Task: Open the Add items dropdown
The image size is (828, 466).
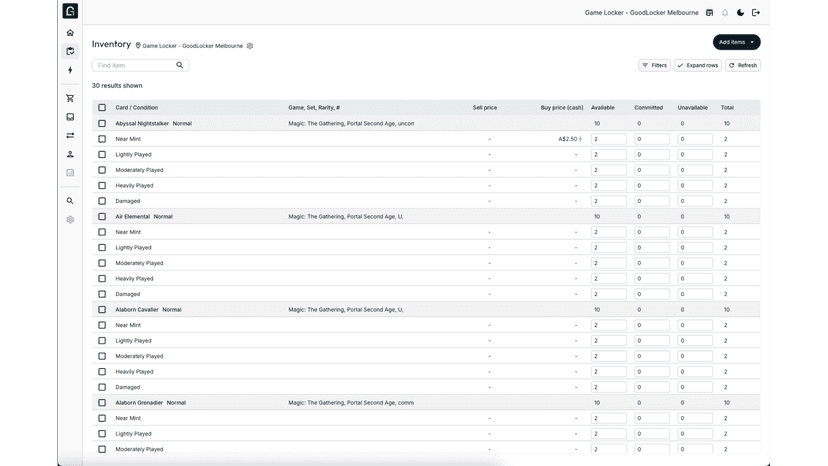Action: point(736,42)
